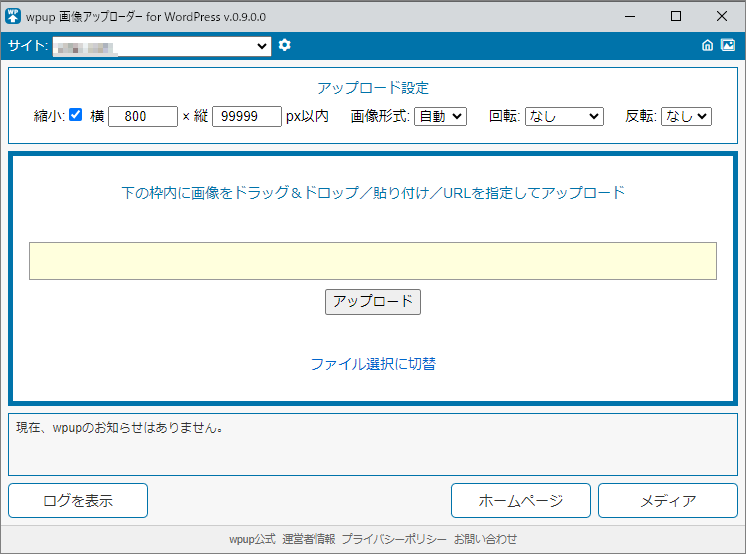746x554 pixels.
Task: Open the ホームページ button
Action: point(520,500)
